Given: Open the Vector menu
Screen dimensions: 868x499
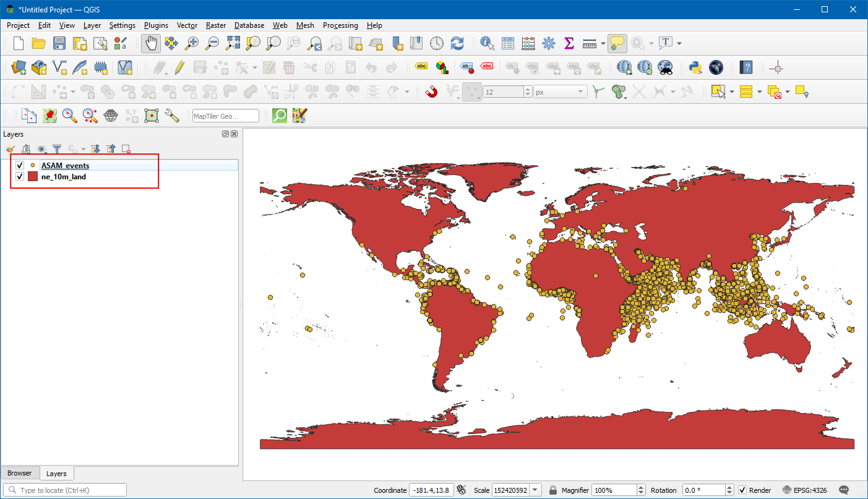Looking at the screenshot, I should pyautogui.click(x=187, y=25).
